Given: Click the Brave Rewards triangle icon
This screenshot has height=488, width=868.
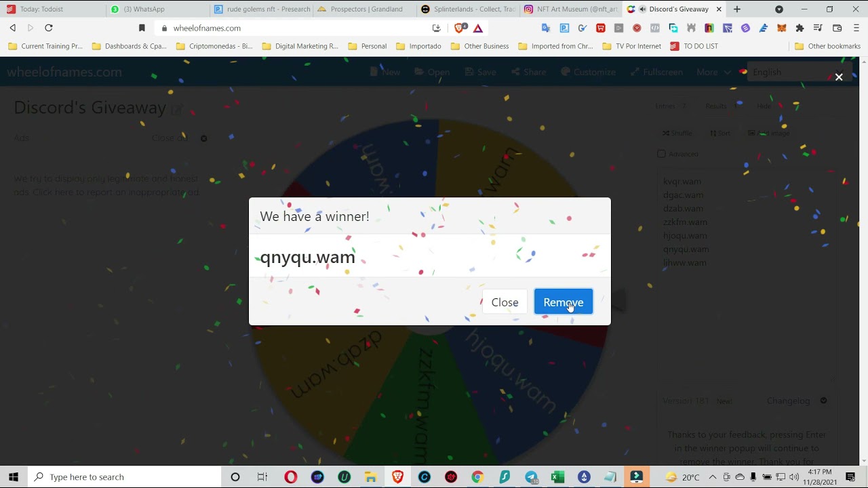Looking at the screenshot, I should coord(478,28).
